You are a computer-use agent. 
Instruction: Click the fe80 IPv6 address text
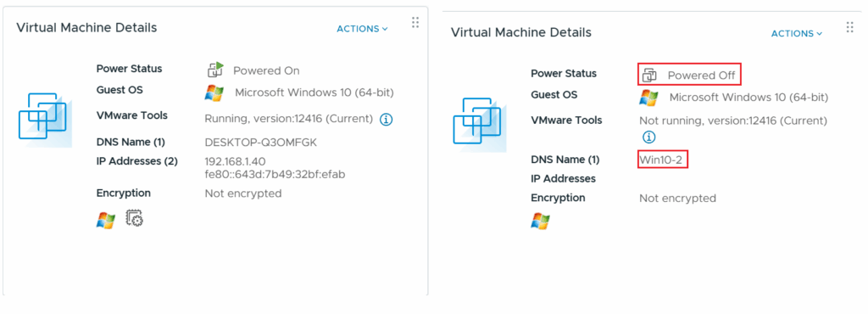(x=275, y=175)
